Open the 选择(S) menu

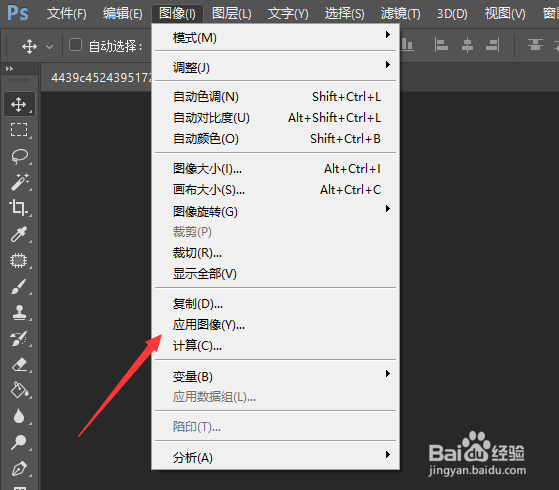pos(344,14)
